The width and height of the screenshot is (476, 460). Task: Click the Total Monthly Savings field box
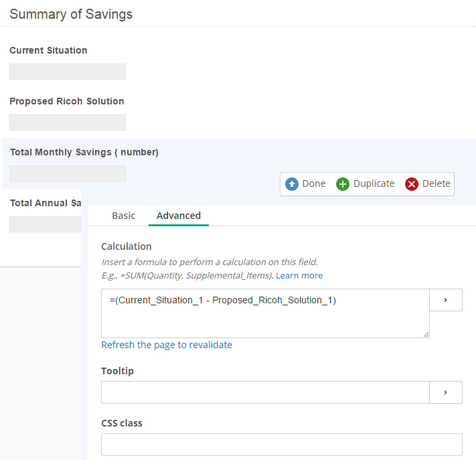click(68, 173)
